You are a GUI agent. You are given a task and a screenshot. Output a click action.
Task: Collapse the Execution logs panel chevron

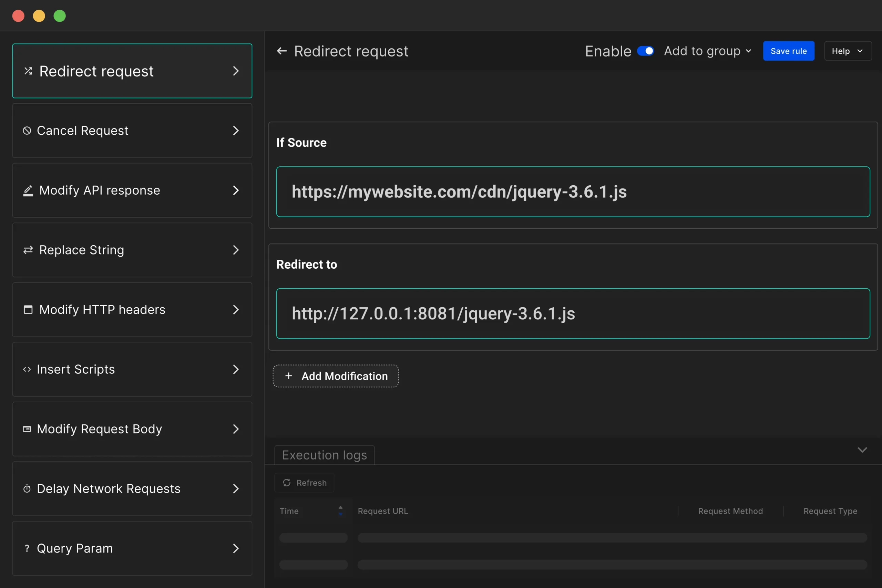pos(862,450)
